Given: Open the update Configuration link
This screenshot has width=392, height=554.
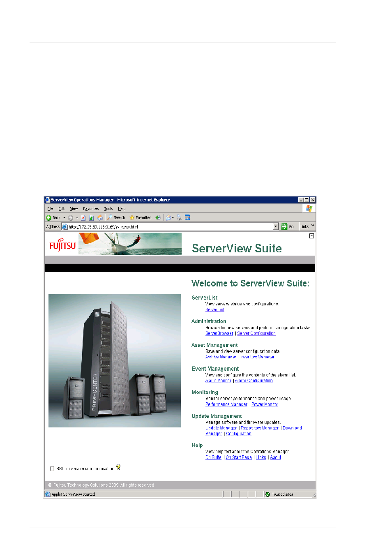Looking at the screenshot, I should (239, 434).
